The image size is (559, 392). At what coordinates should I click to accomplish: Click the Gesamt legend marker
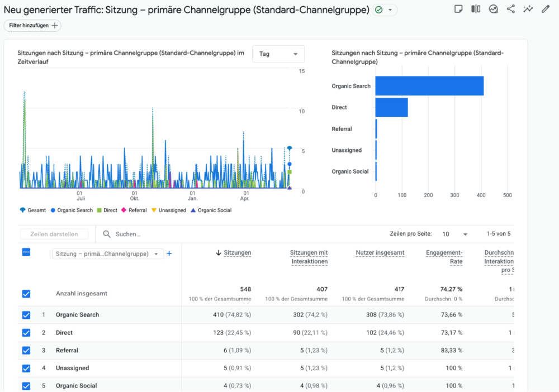pyautogui.click(x=22, y=210)
